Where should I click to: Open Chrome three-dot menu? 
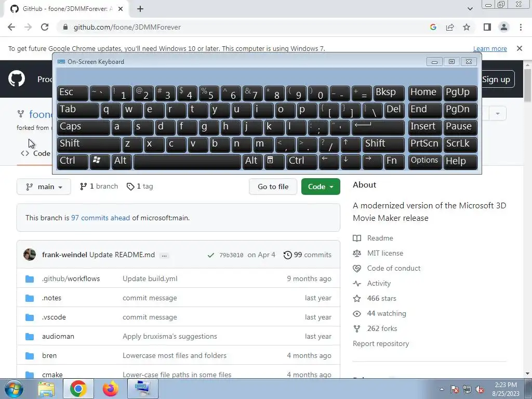pos(521,27)
